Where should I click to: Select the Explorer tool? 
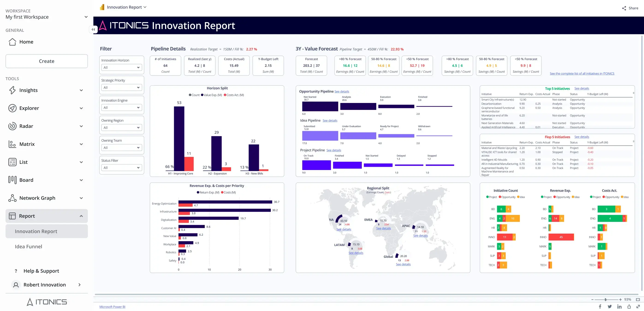[x=29, y=108]
